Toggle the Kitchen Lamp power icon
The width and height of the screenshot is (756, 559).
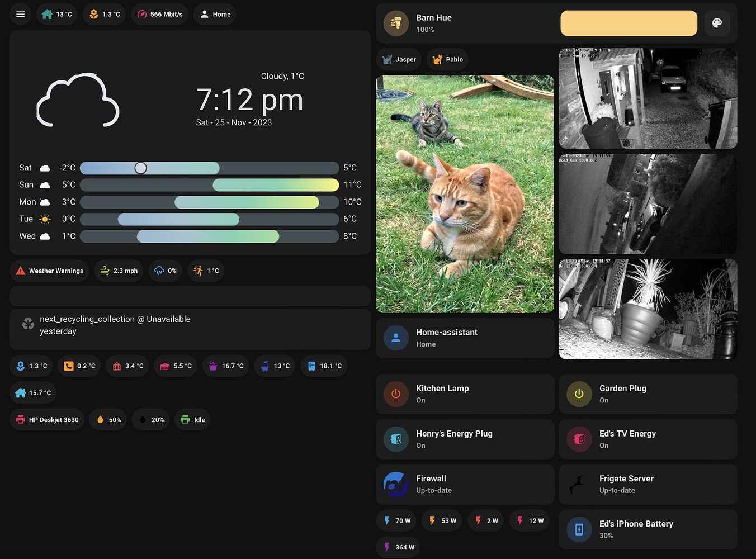[x=396, y=394]
